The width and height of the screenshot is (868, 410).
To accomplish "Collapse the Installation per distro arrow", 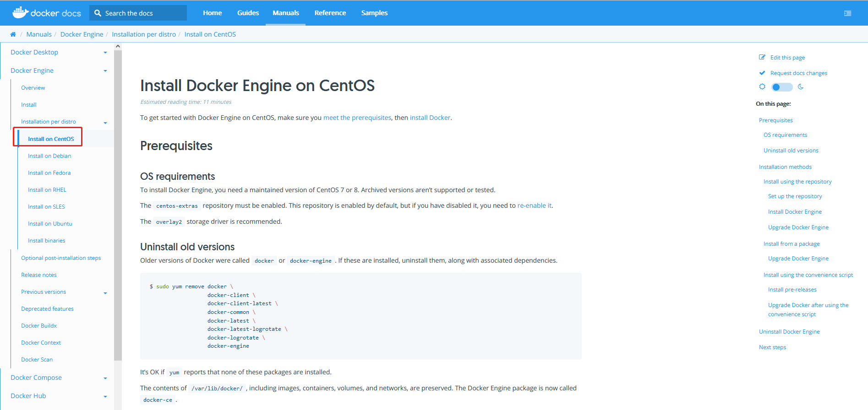I will coord(105,123).
